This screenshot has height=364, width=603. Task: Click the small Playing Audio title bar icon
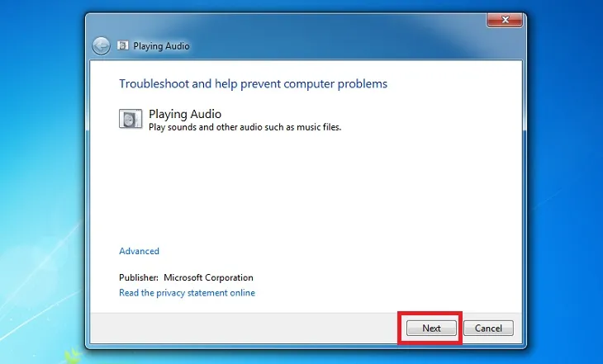pos(123,46)
